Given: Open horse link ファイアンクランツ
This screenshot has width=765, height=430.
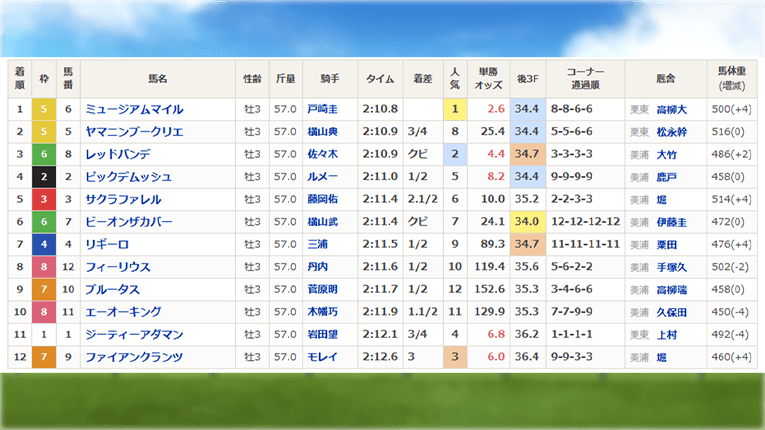Looking at the screenshot, I should click(x=134, y=357).
